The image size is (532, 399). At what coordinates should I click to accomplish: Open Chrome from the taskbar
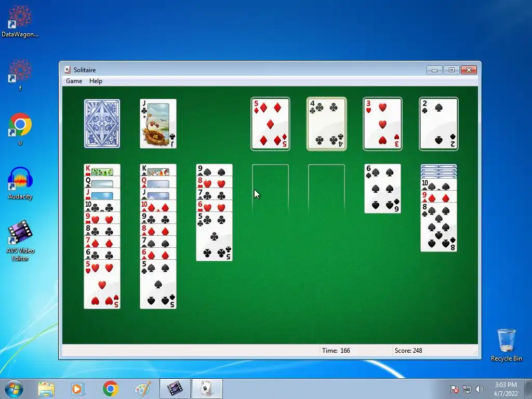(x=110, y=389)
